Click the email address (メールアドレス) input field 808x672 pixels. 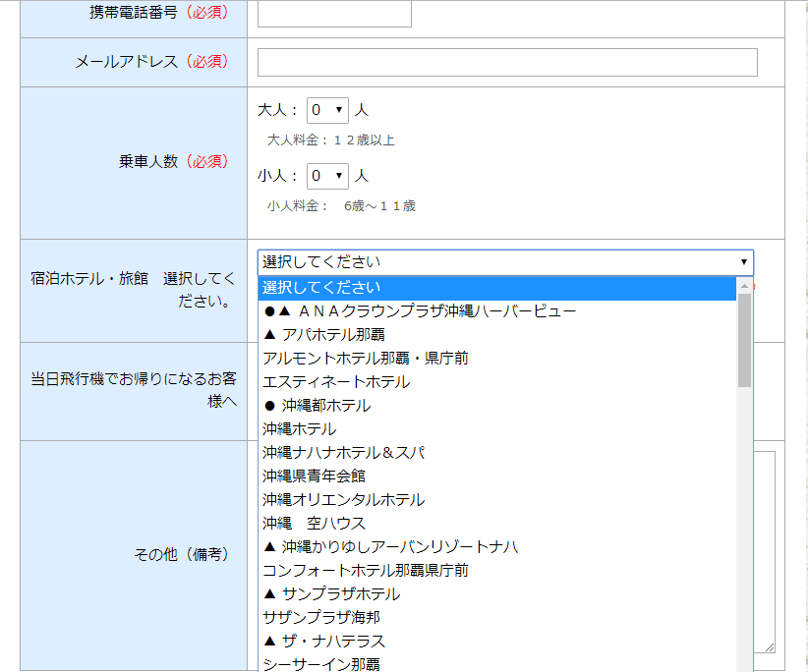[507, 62]
